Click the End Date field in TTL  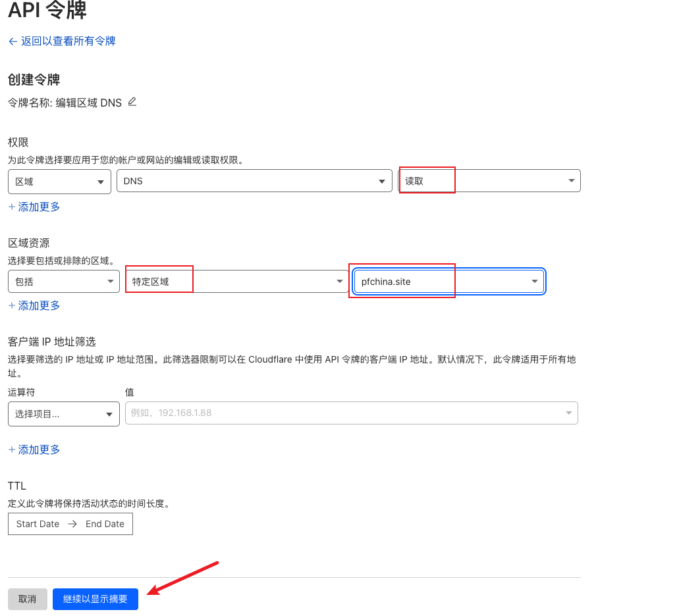click(105, 524)
